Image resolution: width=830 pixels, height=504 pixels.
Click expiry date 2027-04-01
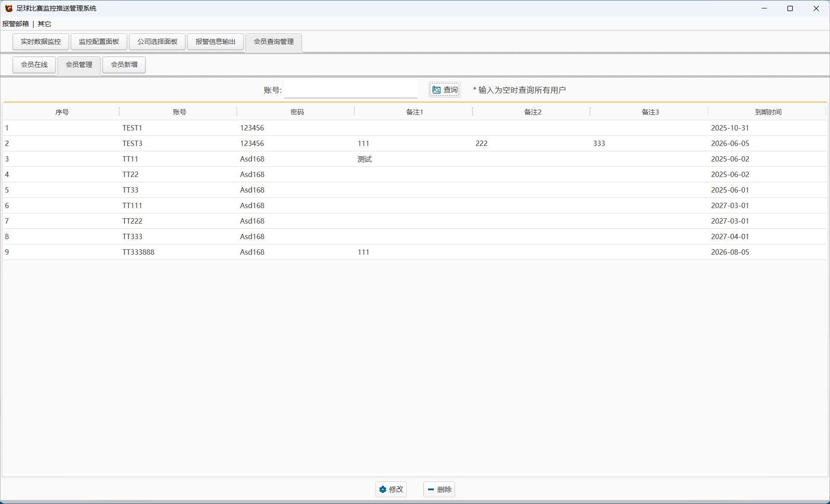pyautogui.click(x=730, y=236)
